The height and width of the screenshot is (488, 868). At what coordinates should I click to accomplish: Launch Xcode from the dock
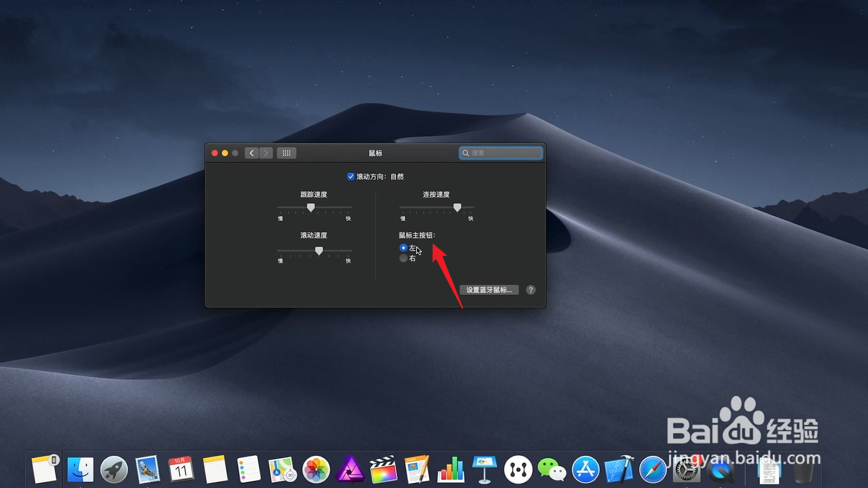click(x=619, y=469)
